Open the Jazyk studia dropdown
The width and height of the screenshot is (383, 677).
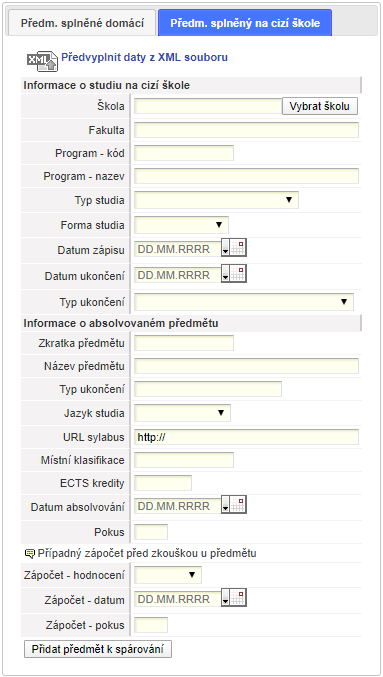[x=182, y=413]
